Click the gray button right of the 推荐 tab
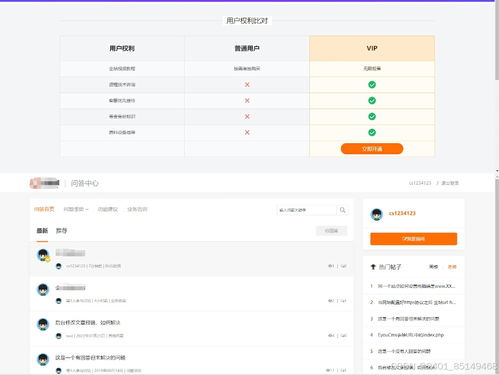The width and height of the screenshot is (499, 375). point(331,231)
